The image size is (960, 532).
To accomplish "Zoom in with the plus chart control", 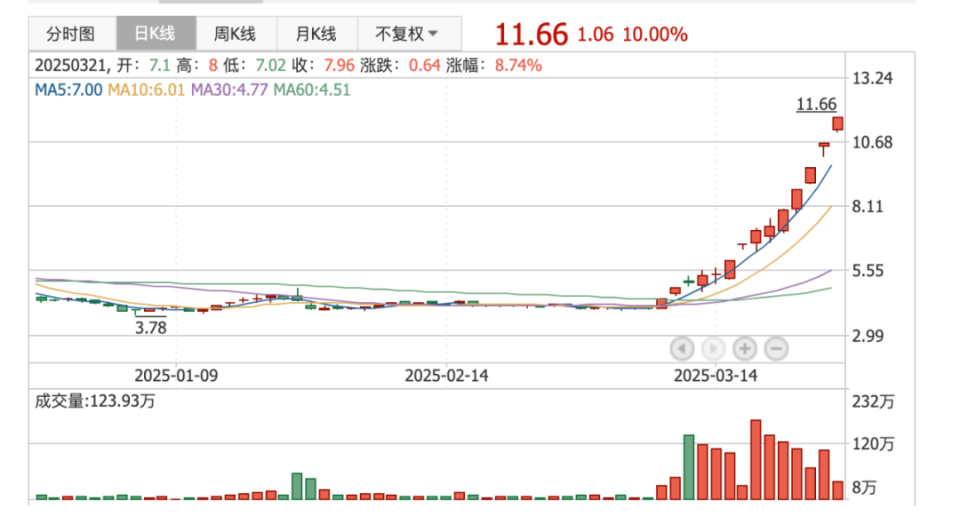I will [x=744, y=349].
